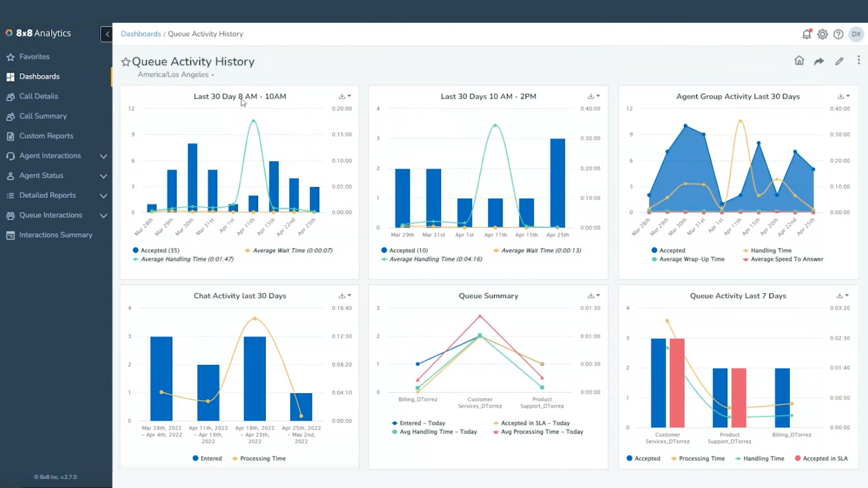Toggle Average Wait Time (0:00:07) legend
The width and height of the screenshot is (868, 488).
[x=289, y=250]
